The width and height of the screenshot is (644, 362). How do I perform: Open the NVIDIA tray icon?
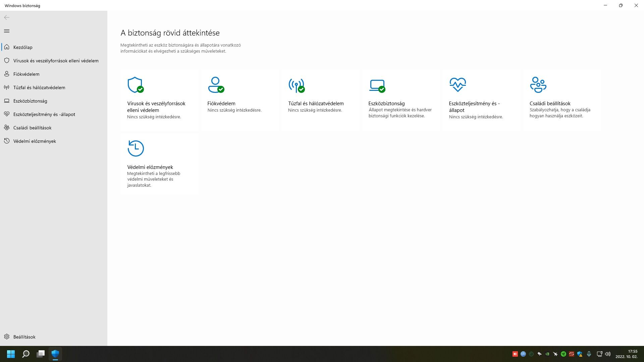point(547,354)
